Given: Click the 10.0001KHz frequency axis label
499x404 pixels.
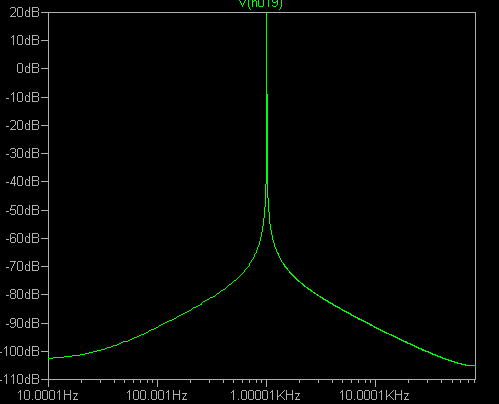Looking at the screenshot, I should [x=374, y=396].
